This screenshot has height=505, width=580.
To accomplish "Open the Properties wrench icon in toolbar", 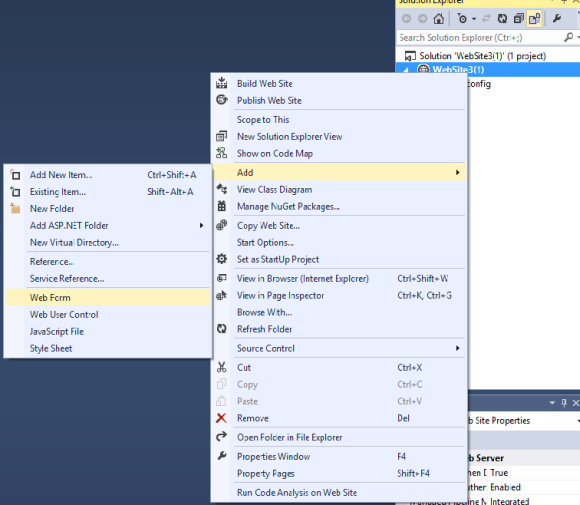I will pyautogui.click(x=557, y=18).
